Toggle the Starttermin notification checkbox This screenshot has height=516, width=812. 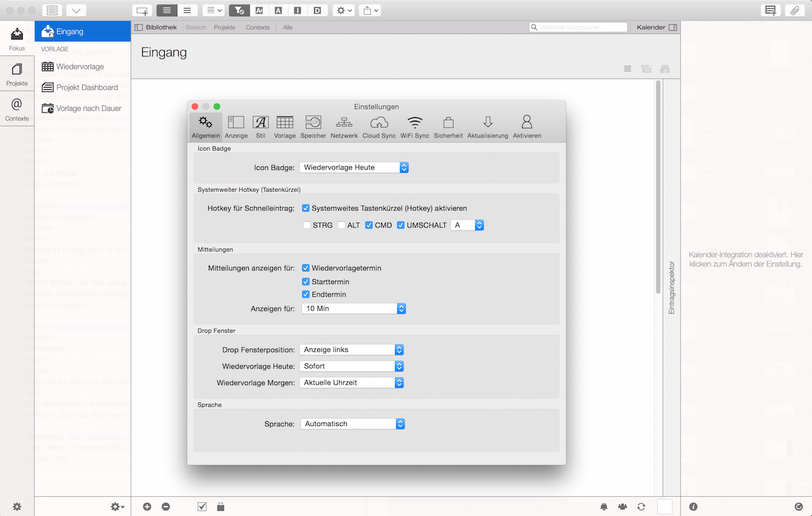306,282
